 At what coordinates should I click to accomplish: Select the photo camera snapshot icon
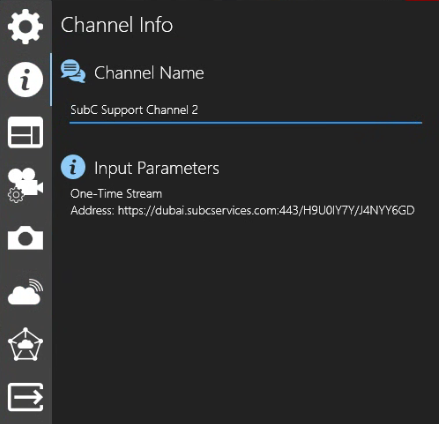coord(25,238)
